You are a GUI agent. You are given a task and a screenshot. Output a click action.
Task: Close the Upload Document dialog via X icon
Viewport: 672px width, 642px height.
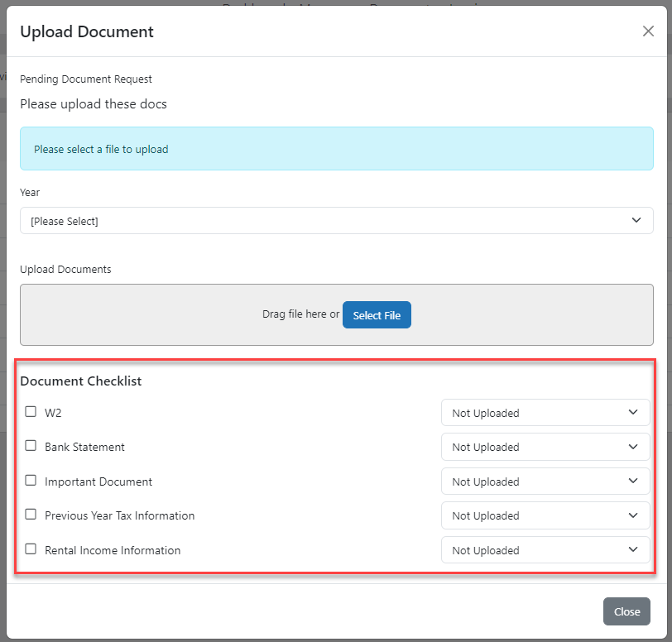point(648,31)
